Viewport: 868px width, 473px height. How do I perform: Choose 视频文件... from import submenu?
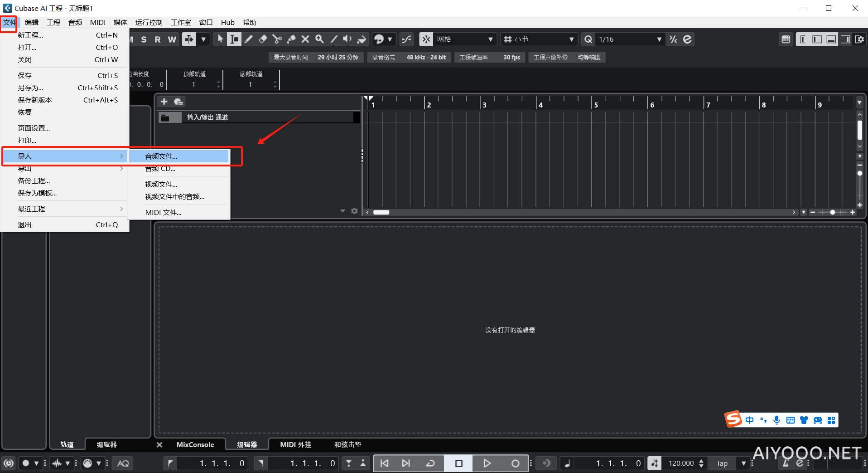click(x=179, y=184)
